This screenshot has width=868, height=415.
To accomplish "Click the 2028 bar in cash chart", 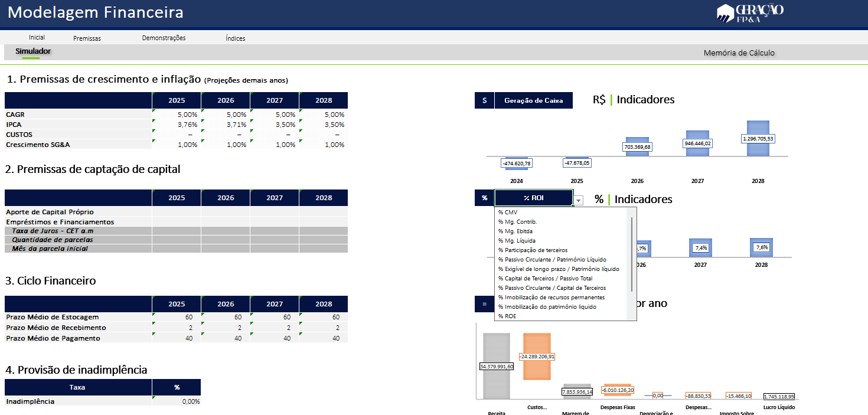I will click(x=758, y=138).
